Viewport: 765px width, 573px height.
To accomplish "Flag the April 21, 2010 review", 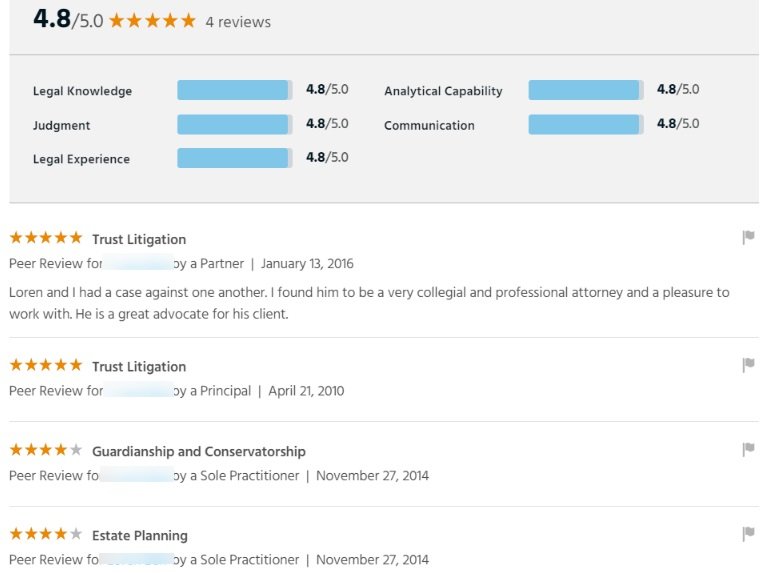I will tap(748, 365).
